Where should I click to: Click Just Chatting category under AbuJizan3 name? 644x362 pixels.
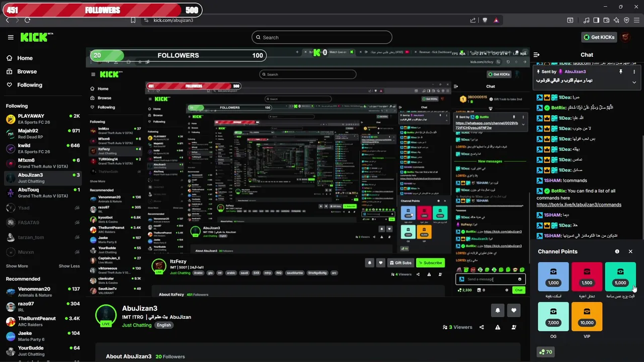137,325
